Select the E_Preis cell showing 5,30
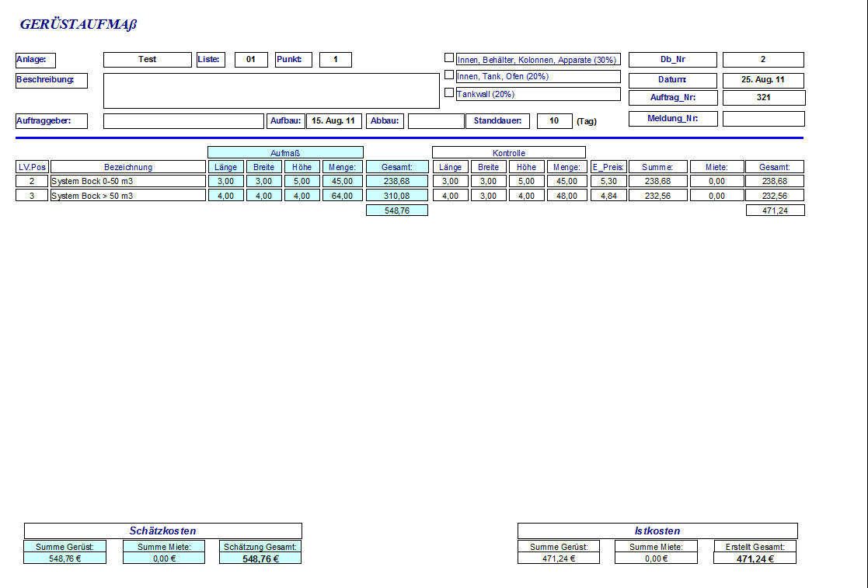 (608, 181)
